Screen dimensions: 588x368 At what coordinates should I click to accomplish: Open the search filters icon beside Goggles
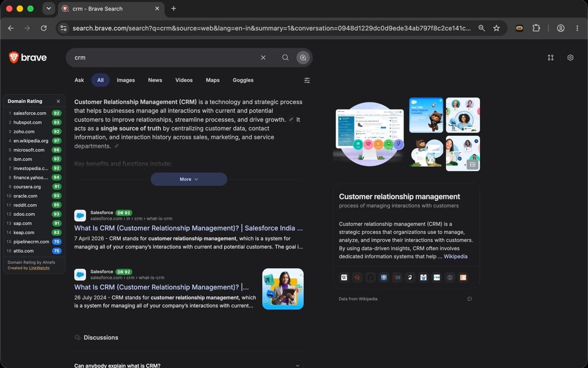[307, 80]
